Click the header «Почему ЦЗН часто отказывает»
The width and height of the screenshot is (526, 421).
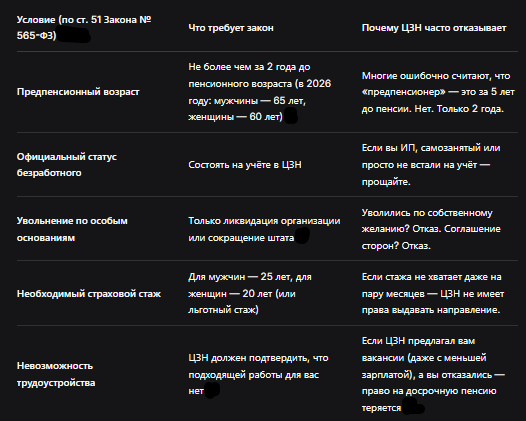pos(434,28)
